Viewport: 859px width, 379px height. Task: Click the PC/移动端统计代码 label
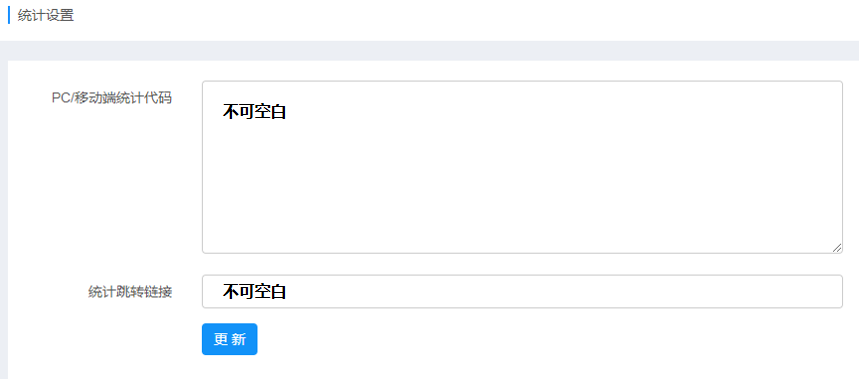pyautogui.click(x=112, y=98)
